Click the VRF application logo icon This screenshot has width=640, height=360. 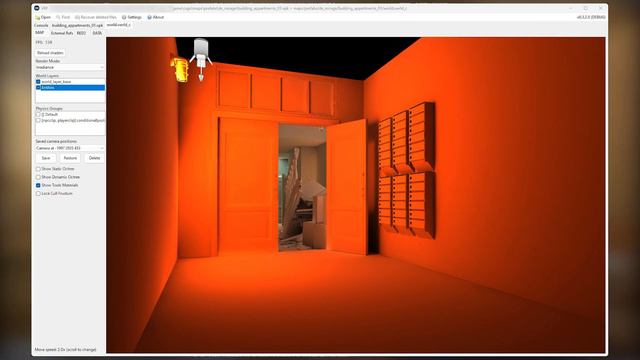[37, 8]
